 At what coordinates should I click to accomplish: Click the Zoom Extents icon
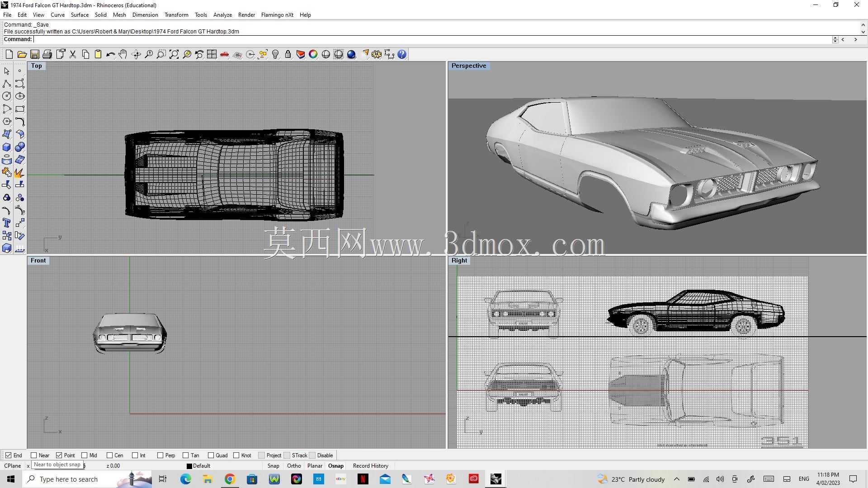174,55
